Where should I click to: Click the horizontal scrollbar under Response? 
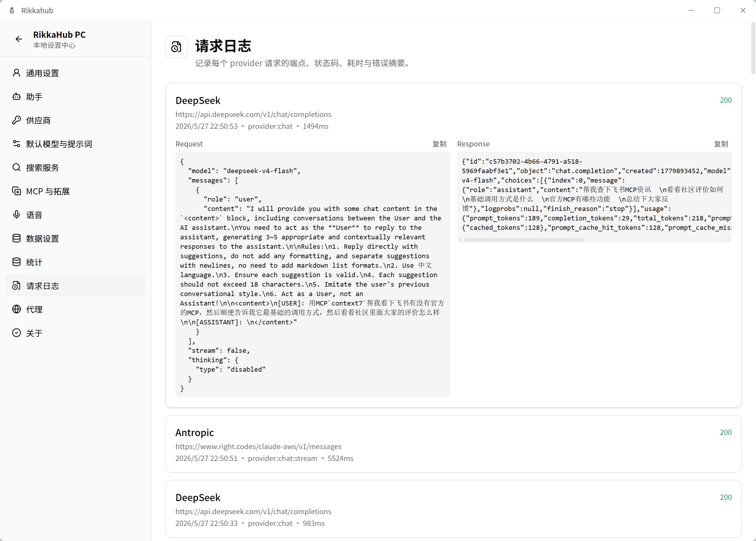pos(524,240)
